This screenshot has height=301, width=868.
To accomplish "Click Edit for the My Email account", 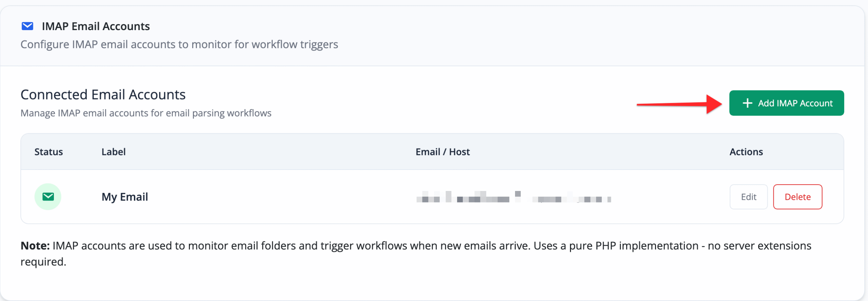I will click(x=748, y=196).
